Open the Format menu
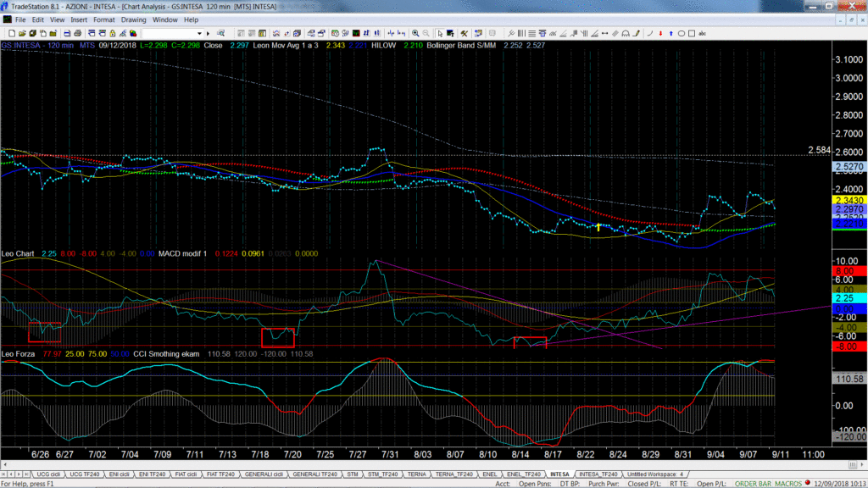Viewport: 868px width, 488px height. [104, 20]
